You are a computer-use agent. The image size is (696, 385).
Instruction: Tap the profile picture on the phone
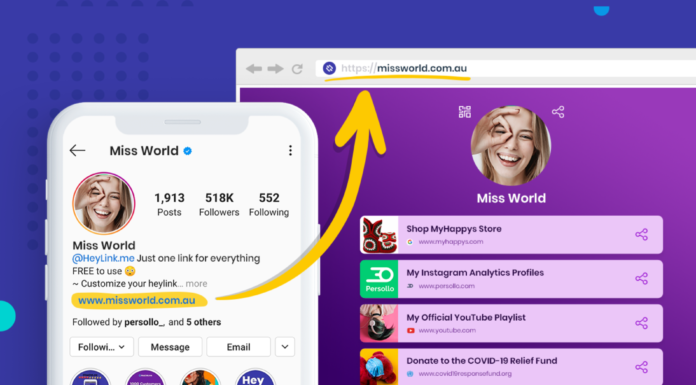[x=104, y=203]
